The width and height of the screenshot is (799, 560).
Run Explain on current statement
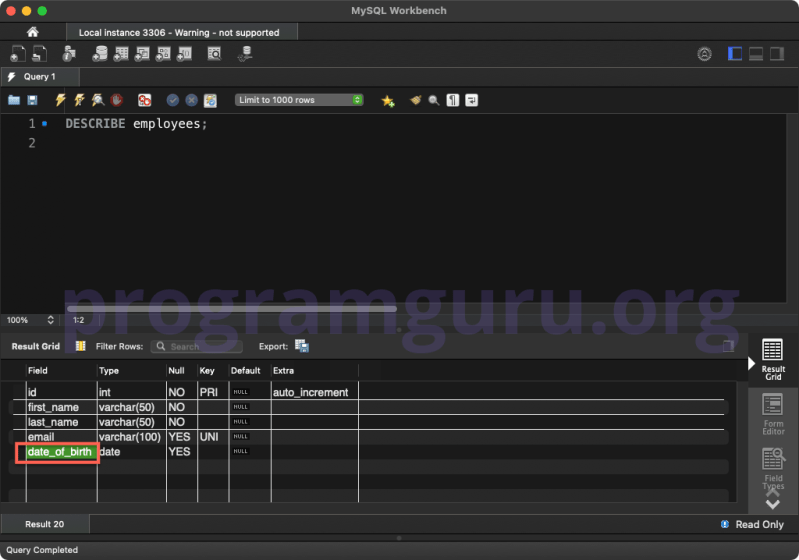click(98, 100)
